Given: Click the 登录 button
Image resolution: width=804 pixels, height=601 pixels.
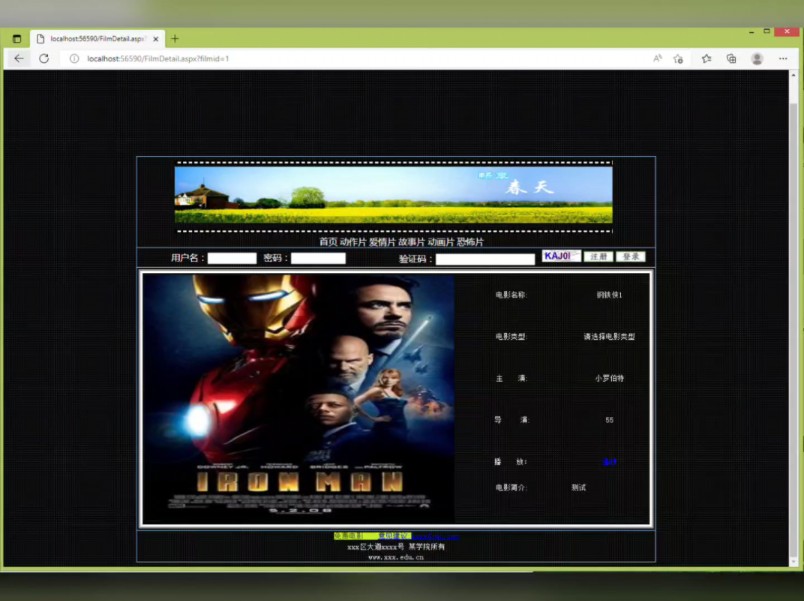Looking at the screenshot, I should click(631, 256).
